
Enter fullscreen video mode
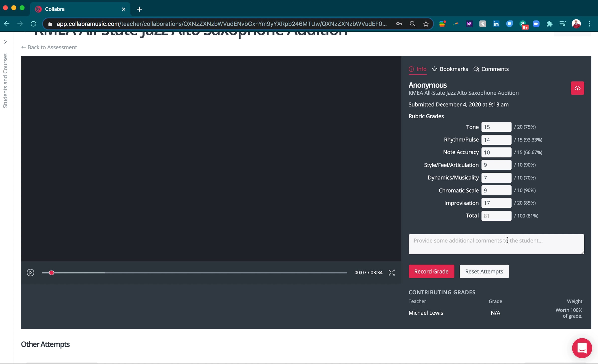point(391,272)
